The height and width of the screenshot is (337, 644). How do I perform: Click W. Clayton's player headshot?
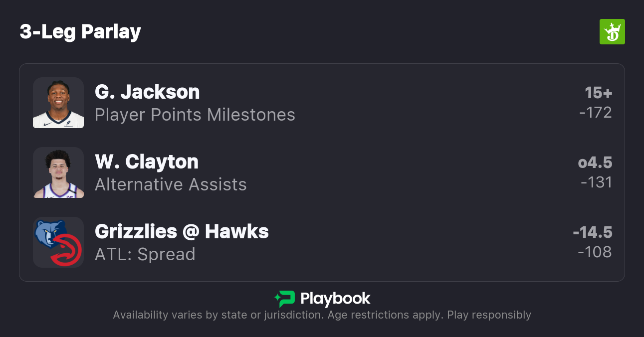coord(58,172)
